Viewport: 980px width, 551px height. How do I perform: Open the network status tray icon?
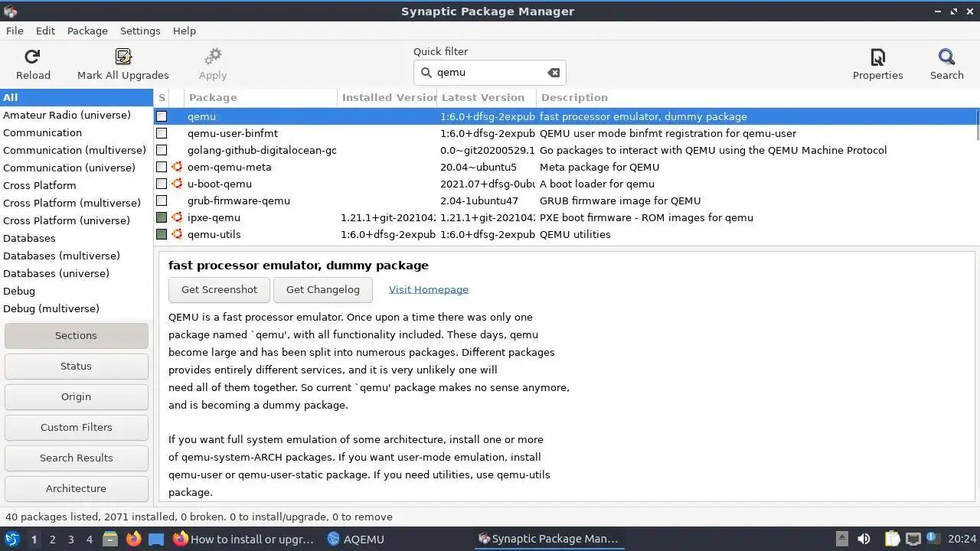pos(913,539)
